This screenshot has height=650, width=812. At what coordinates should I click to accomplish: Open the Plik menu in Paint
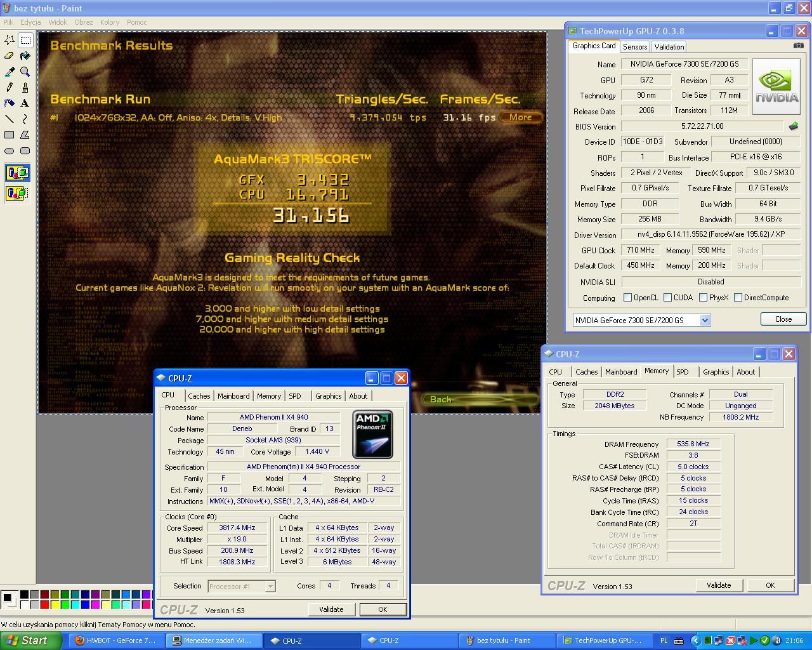[x=8, y=22]
